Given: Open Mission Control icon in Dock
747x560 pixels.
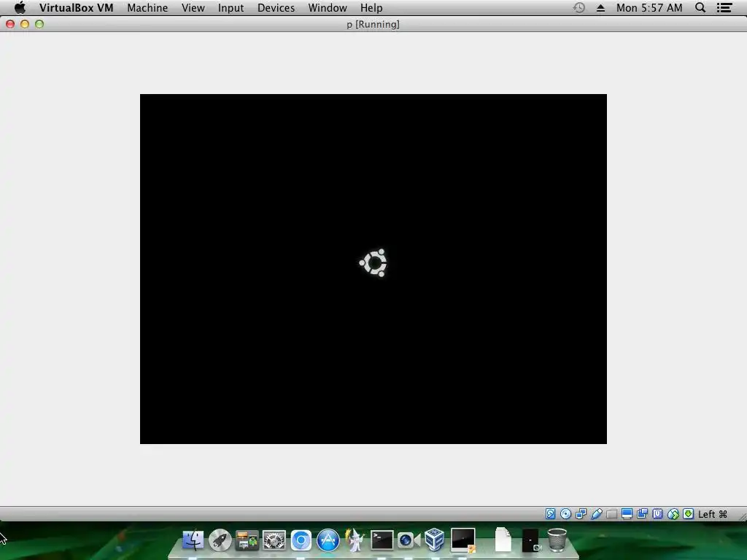Looking at the screenshot, I should 247,540.
